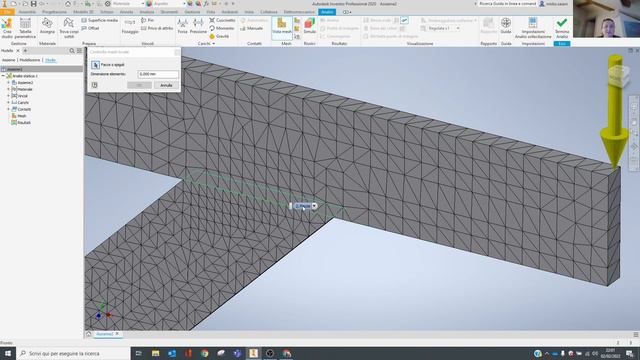
Task: Apply a Forza load
Action: pos(182,26)
